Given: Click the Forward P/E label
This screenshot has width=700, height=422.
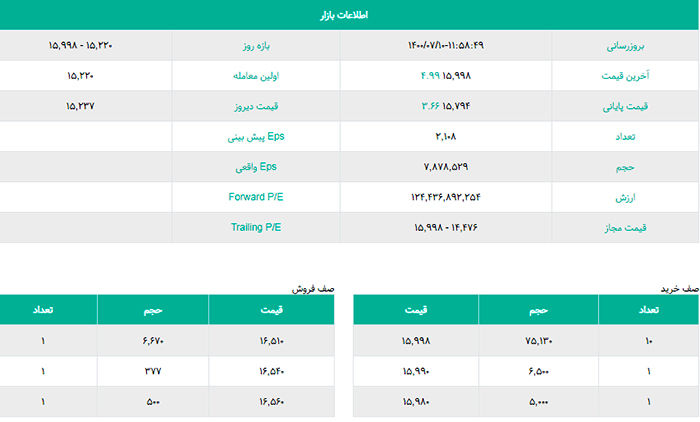Looking at the screenshot, I should 256,197.
